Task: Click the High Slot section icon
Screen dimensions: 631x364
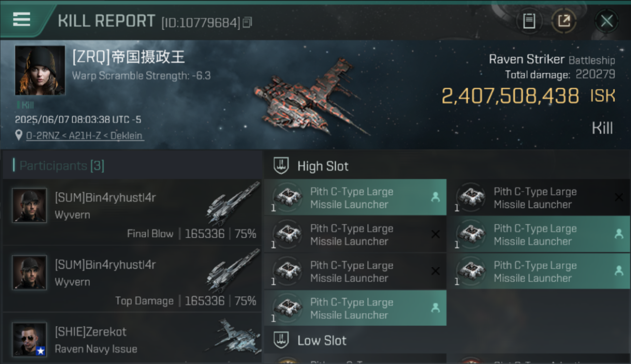Action: 282,165
